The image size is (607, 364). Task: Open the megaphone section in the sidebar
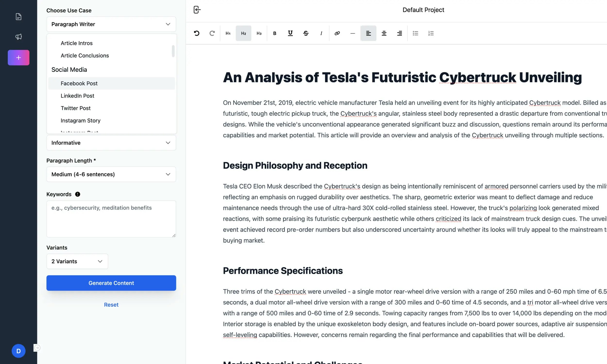point(18,37)
